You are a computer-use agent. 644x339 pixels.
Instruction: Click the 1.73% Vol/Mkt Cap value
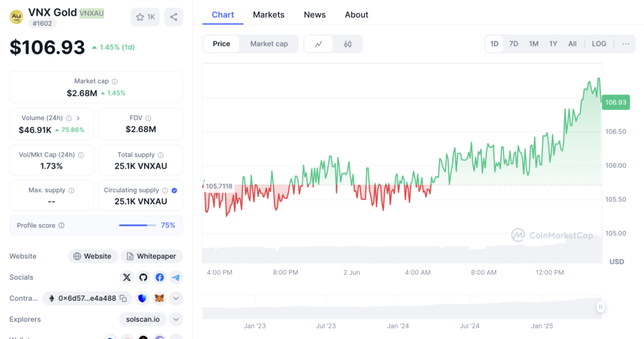pyautogui.click(x=52, y=166)
